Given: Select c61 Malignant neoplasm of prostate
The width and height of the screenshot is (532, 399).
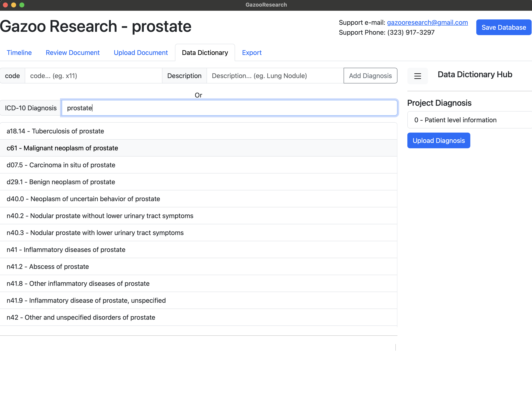Looking at the screenshot, I should point(62,148).
